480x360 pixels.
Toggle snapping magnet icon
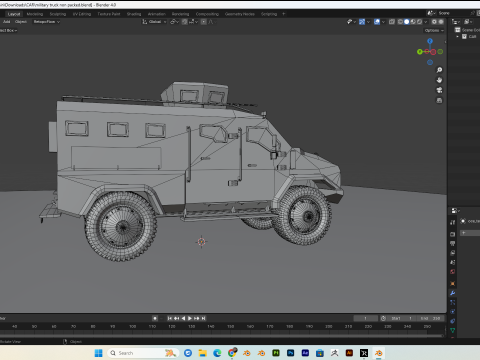(184, 22)
